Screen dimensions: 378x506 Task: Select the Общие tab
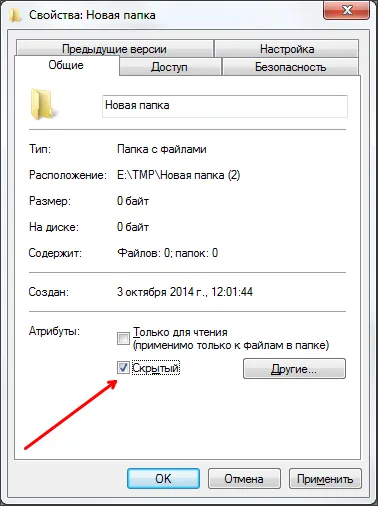(66, 65)
